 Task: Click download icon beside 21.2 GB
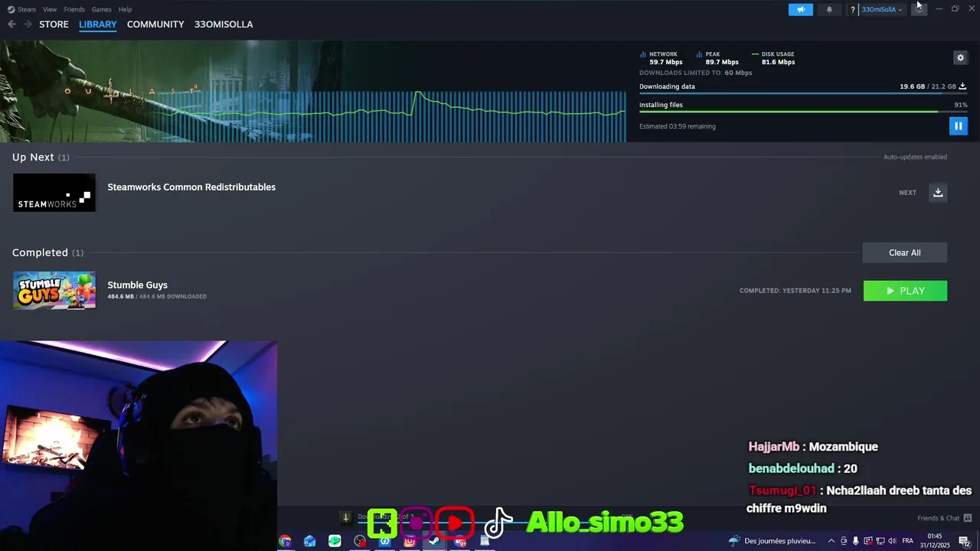[962, 86]
